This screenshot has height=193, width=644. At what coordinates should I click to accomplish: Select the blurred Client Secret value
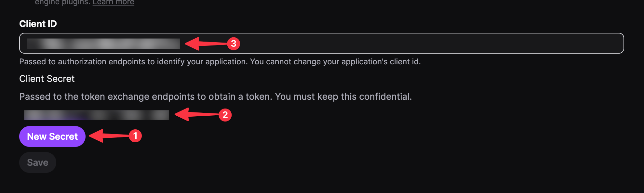[x=96, y=115]
